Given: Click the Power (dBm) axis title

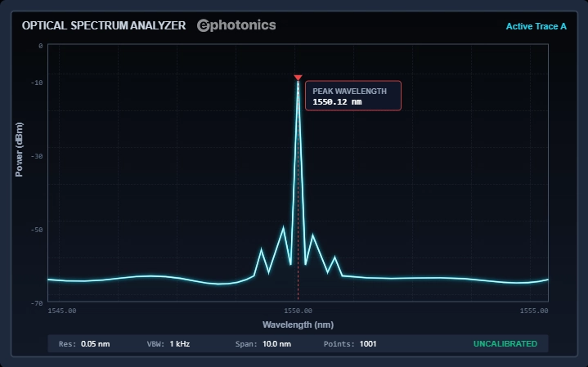Looking at the screenshot, I should [x=19, y=150].
